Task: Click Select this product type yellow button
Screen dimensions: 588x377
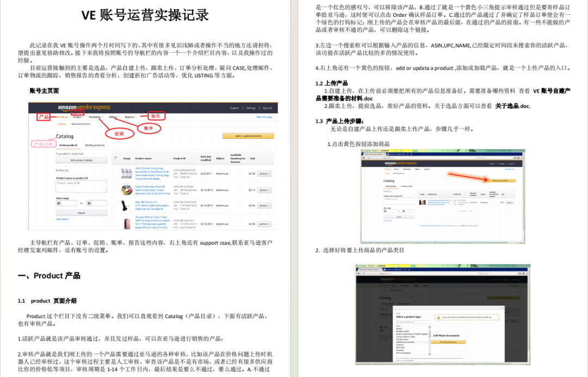Action: (448, 342)
